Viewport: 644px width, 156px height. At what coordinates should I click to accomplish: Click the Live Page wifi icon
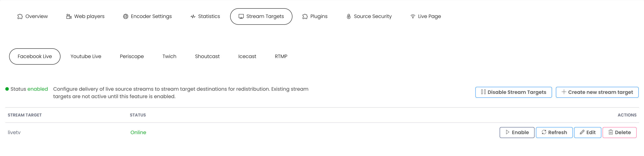[413, 16]
